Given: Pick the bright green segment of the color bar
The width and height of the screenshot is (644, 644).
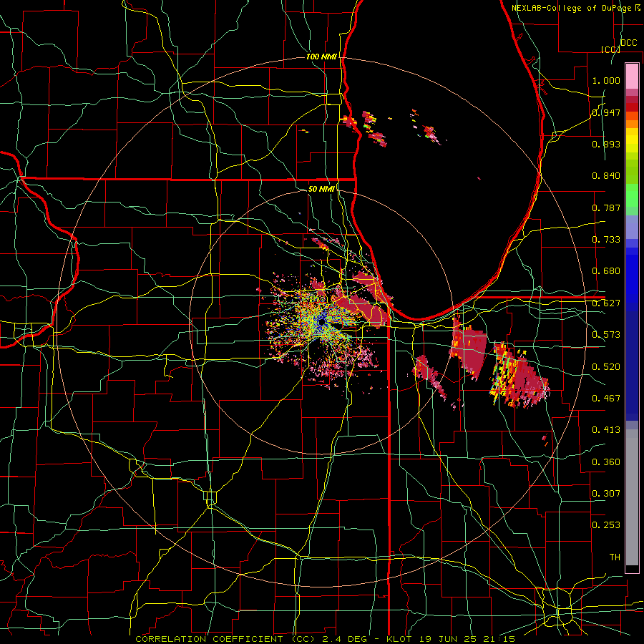Looking at the screenshot, I should coord(632,196).
